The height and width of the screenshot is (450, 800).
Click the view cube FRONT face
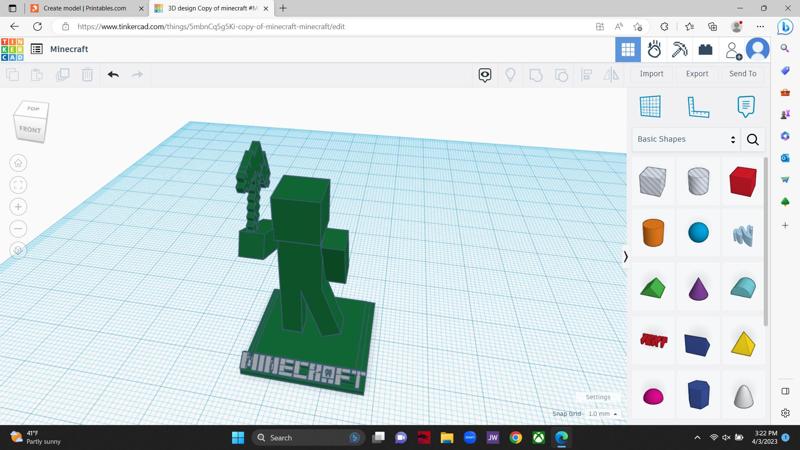(30, 130)
